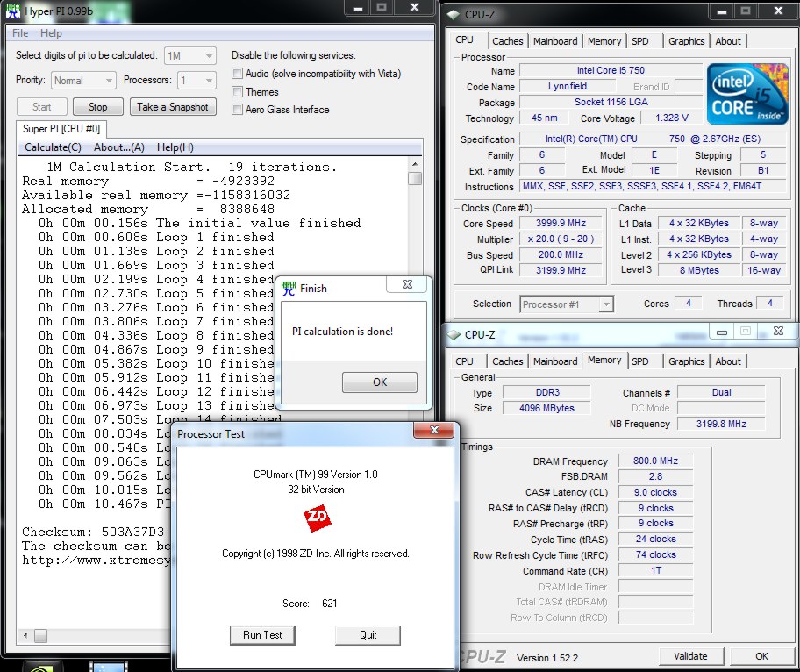Viewport: 800px width, 672px height.
Task: Confirm the Finish dialog with OK
Action: point(380,382)
